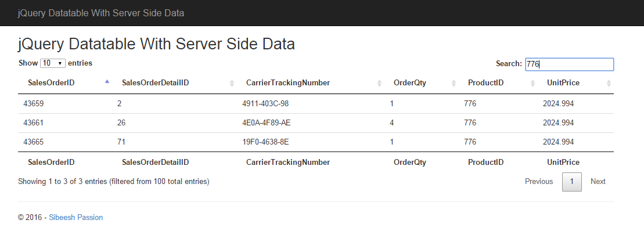
Task: Click SalesOrderDetailID column sort arrows
Action: coord(232,84)
